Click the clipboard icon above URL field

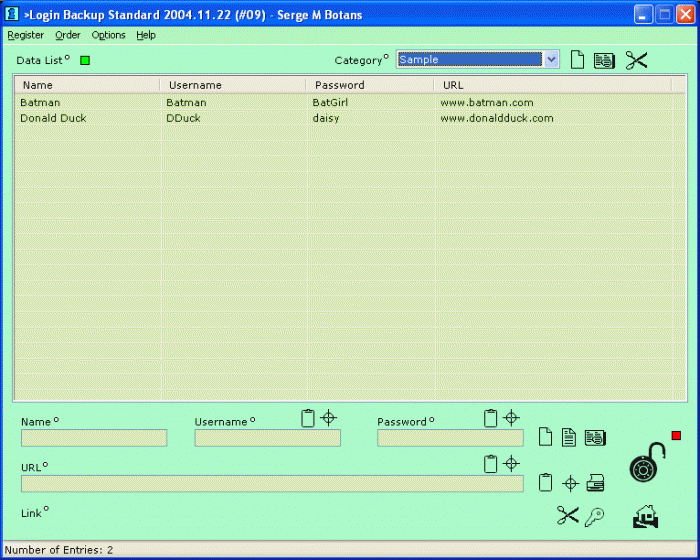(x=490, y=463)
